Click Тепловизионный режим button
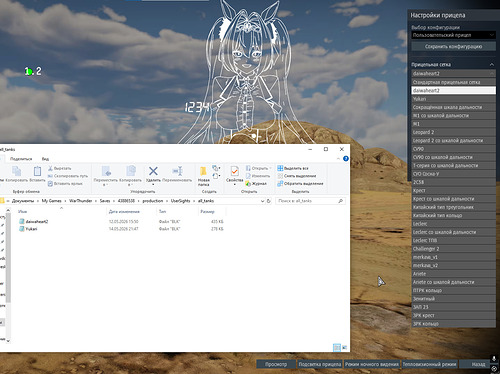Screen dimensions: 500x374 click(x=429, y=364)
